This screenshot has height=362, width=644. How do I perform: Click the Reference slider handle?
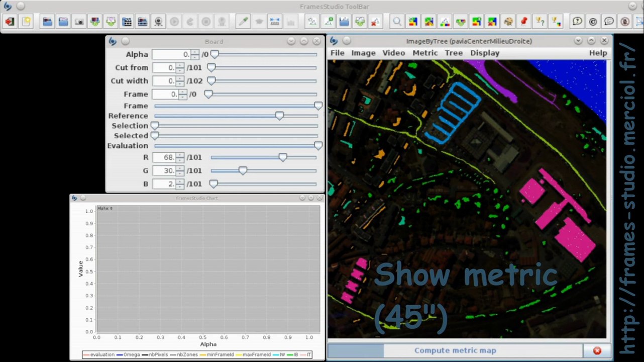click(x=279, y=116)
